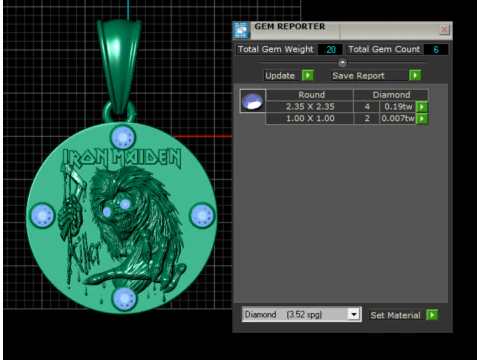Collapse the panel using the round up-arrow toggle
Viewport: 480px width, 360px height.
pos(342,62)
